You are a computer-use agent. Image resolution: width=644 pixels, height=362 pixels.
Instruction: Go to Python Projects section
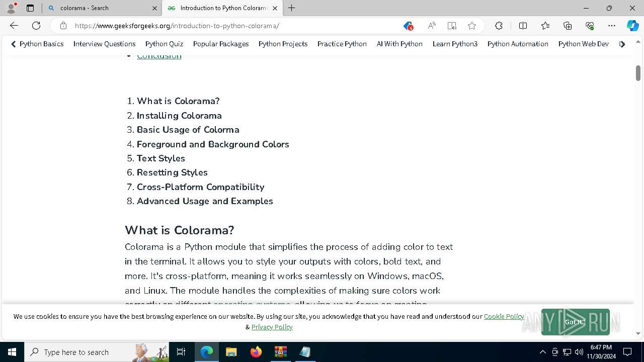coord(283,44)
